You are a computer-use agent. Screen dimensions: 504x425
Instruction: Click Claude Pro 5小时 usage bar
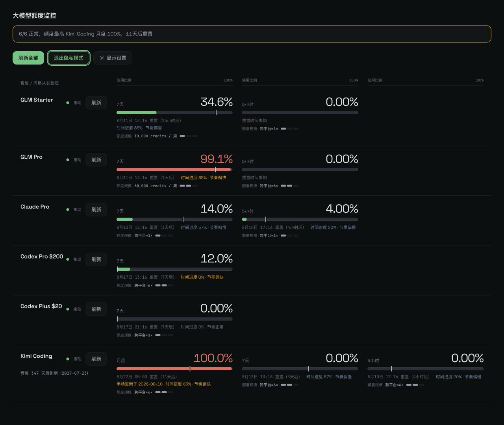[x=300, y=219]
